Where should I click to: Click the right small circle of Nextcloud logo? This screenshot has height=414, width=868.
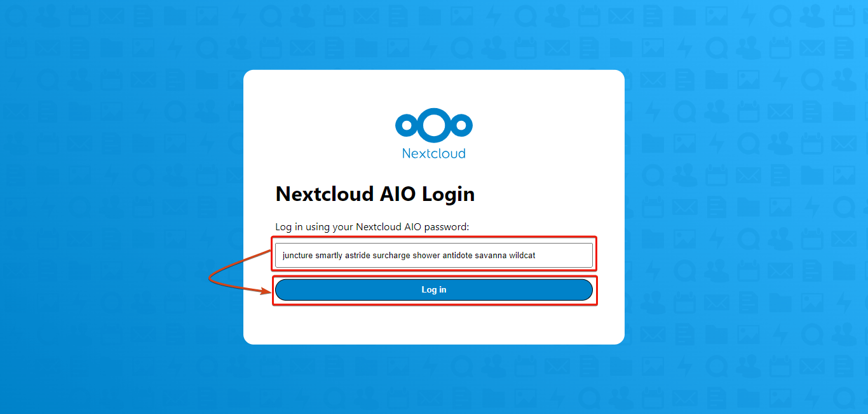point(463,125)
